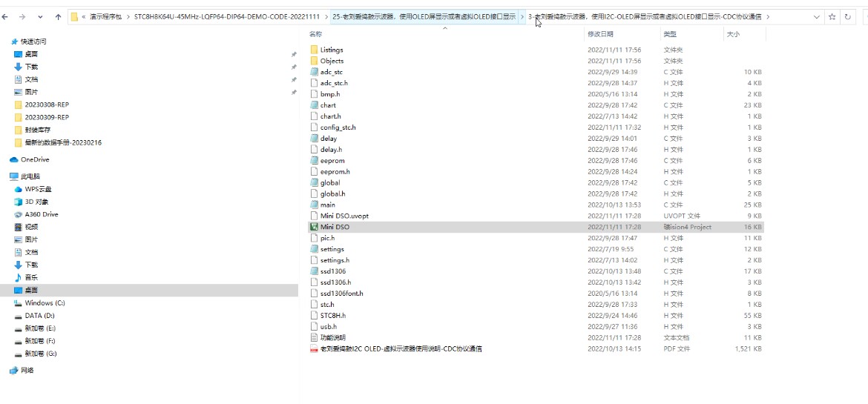
Task: Select adc_stc C file icon
Action: [x=315, y=72]
